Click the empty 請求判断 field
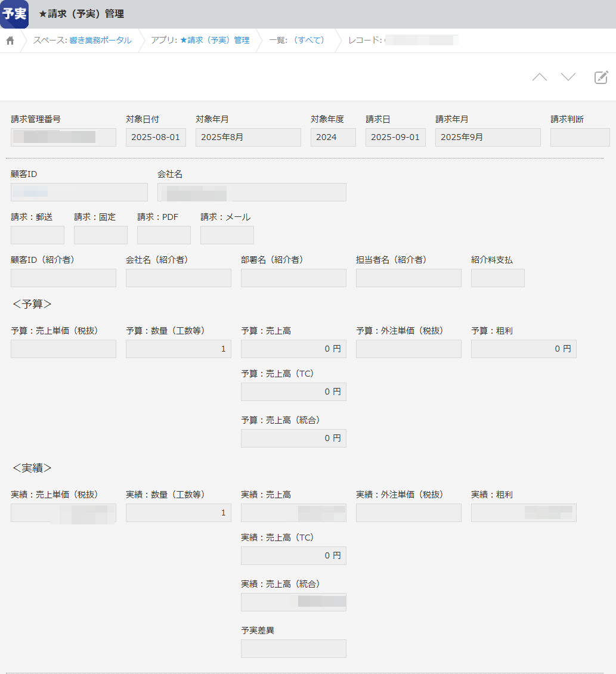The height and width of the screenshot is (674, 616). pyautogui.click(x=580, y=138)
